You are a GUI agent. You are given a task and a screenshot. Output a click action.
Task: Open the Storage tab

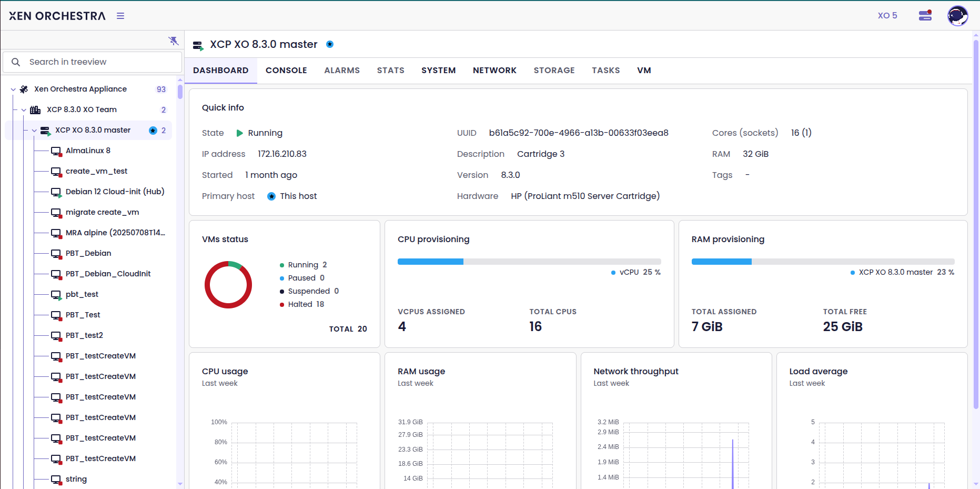[554, 71]
